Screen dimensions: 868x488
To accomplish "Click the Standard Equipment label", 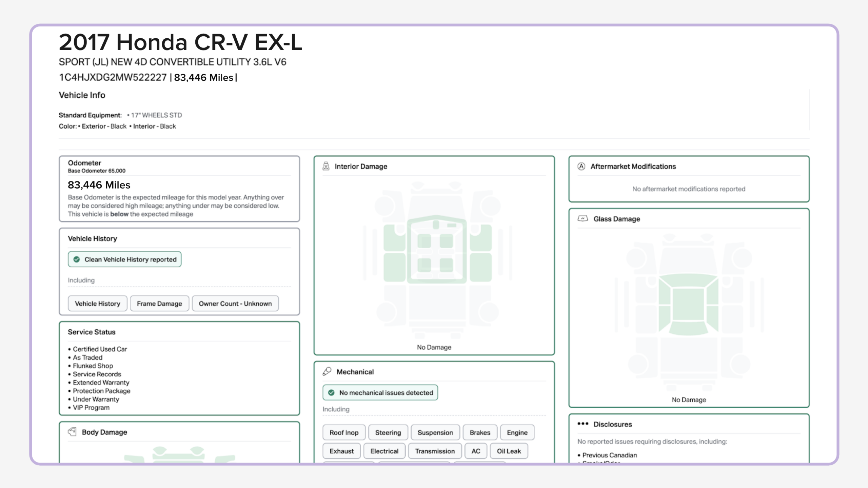I will point(90,115).
